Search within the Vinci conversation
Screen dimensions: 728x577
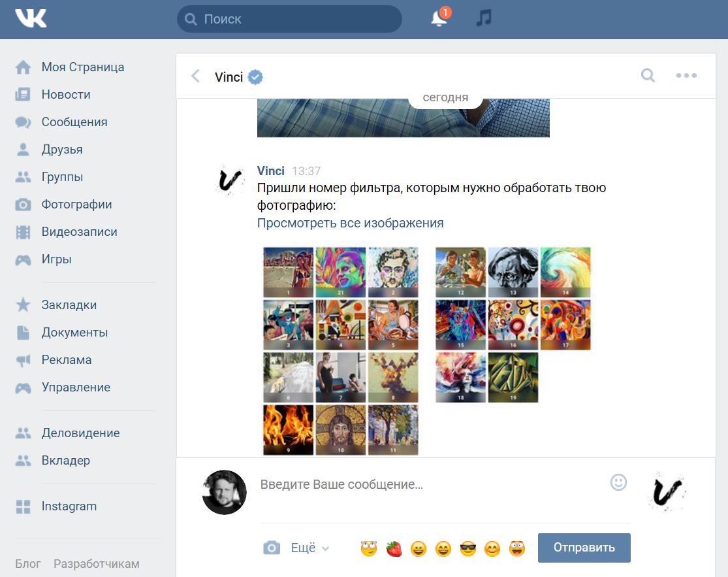[x=648, y=76]
